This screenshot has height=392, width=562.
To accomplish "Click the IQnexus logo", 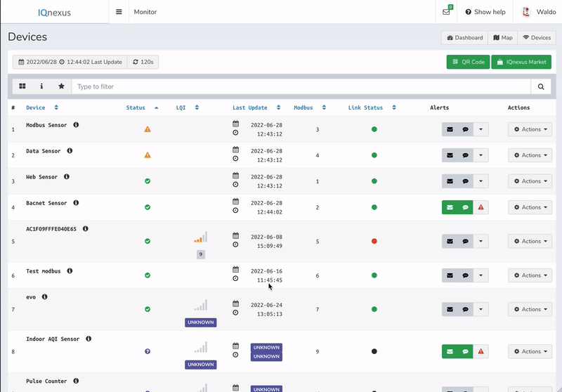I will point(55,13).
